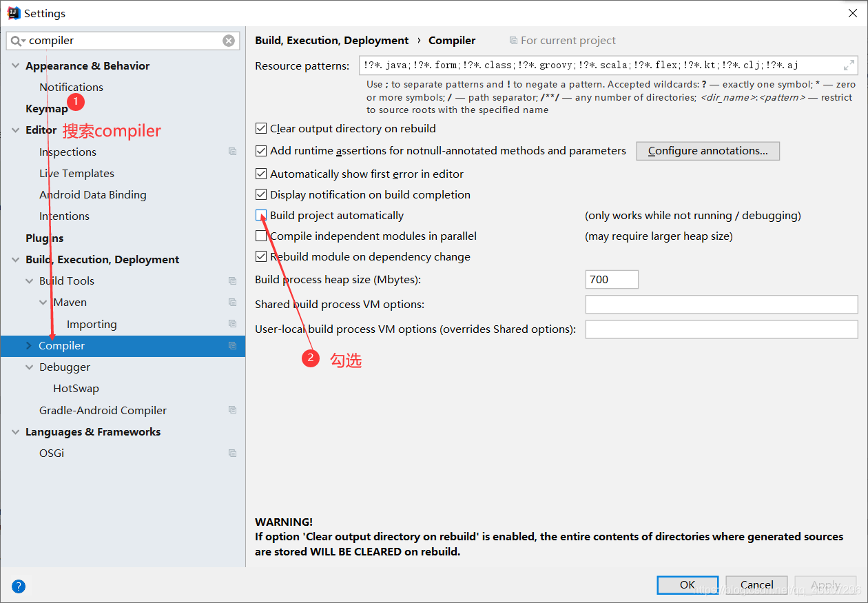Select Notifications in settings tree

(x=71, y=87)
